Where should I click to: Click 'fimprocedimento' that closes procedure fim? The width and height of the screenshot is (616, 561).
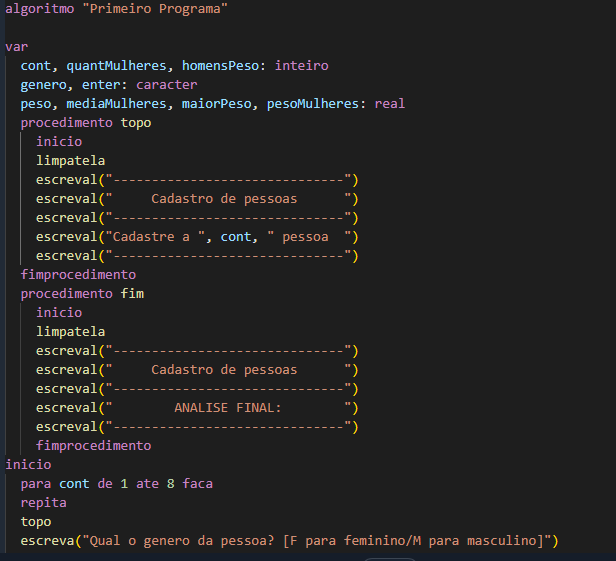(x=94, y=446)
